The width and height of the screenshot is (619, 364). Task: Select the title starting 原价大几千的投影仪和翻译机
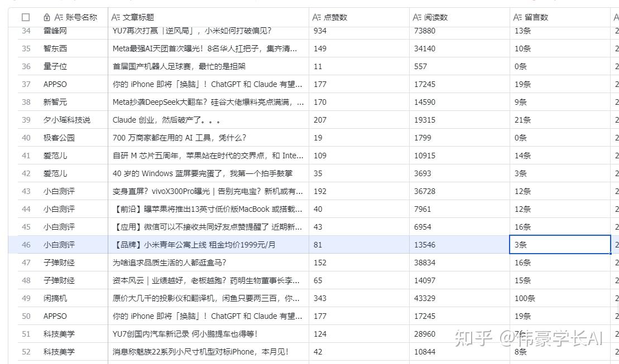(x=206, y=298)
